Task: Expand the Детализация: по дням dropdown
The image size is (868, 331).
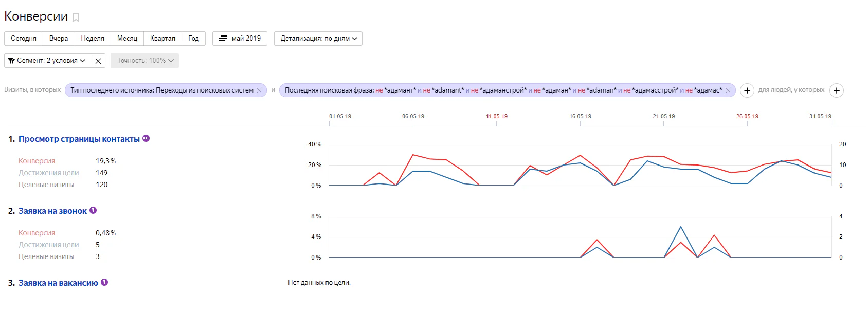Action: [318, 39]
